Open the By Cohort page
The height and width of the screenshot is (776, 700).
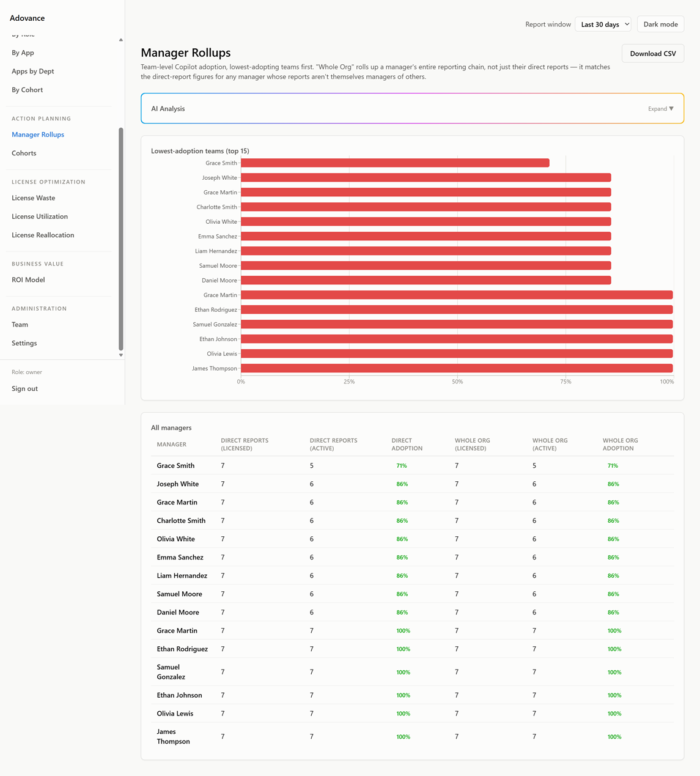(x=27, y=90)
